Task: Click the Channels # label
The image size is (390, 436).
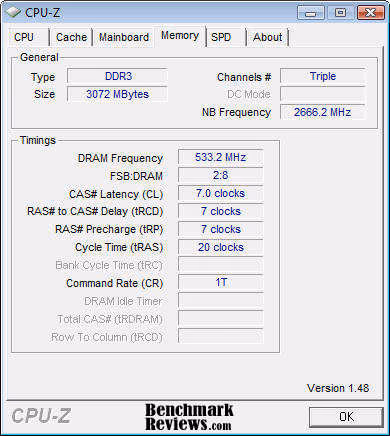Action: 244,77
